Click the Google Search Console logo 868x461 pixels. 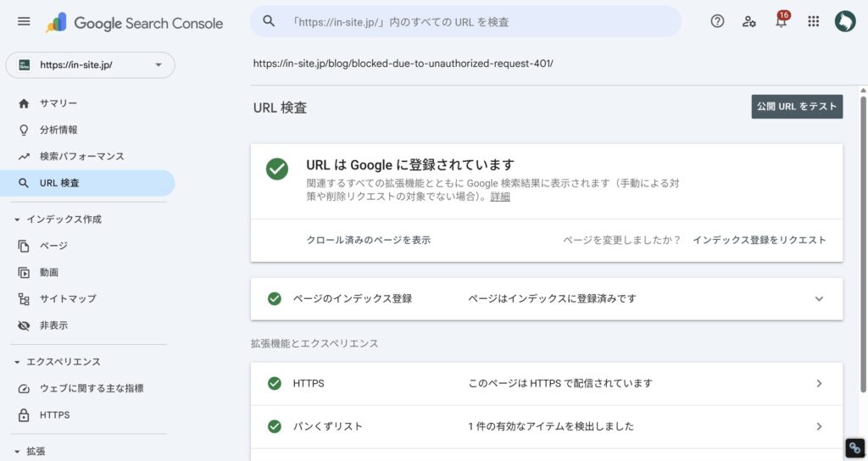pyautogui.click(x=135, y=23)
